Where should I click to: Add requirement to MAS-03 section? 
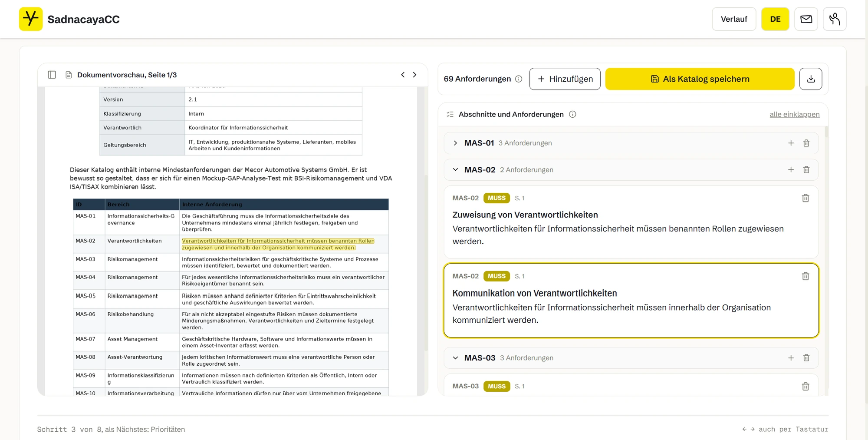(x=791, y=358)
